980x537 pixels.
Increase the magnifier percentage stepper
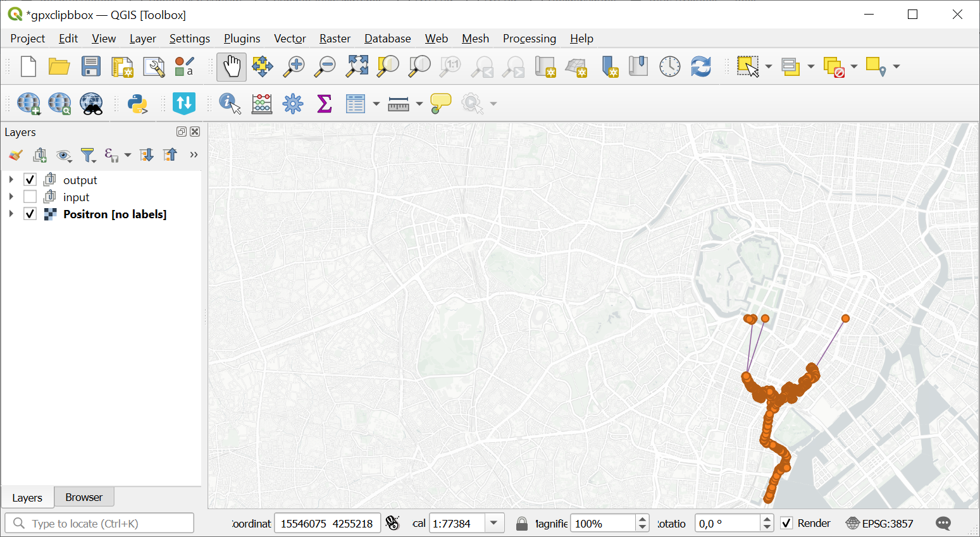[x=643, y=519]
